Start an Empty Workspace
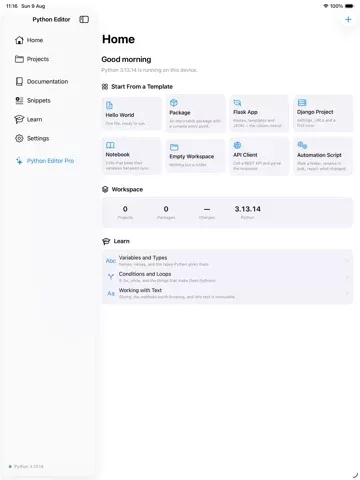The image size is (360, 480). pos(196,156)
